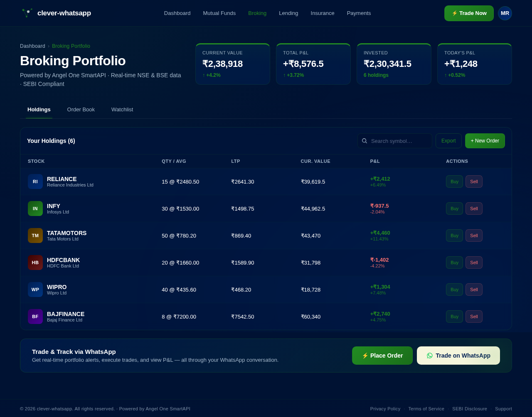Open the Insurance section from navigation

(322, 12)
